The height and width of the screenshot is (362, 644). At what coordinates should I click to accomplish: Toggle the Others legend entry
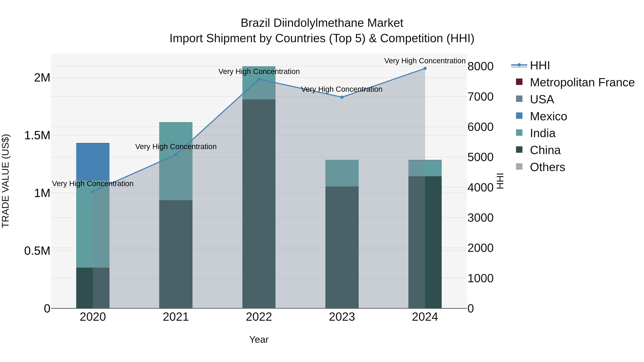540,167
